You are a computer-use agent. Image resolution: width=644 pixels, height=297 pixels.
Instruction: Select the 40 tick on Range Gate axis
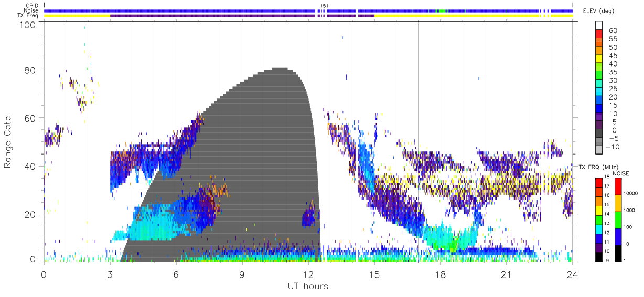[29, 166]
